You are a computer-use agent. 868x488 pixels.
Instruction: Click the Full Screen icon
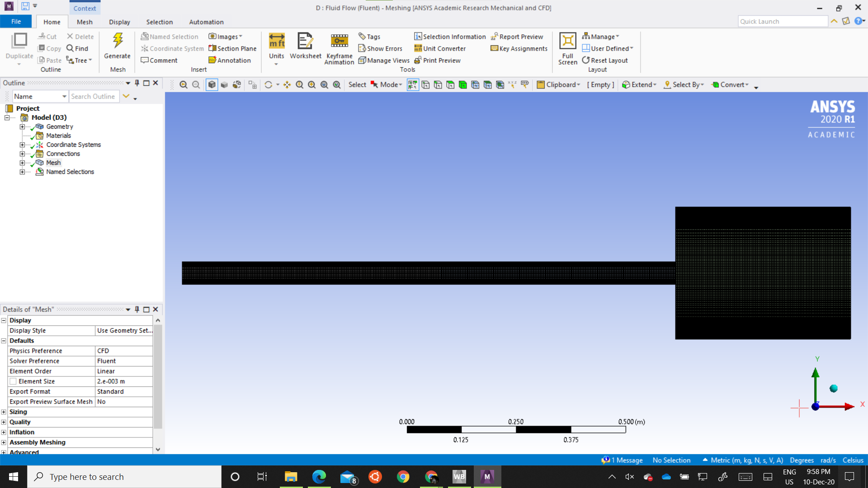pos(568,41)
